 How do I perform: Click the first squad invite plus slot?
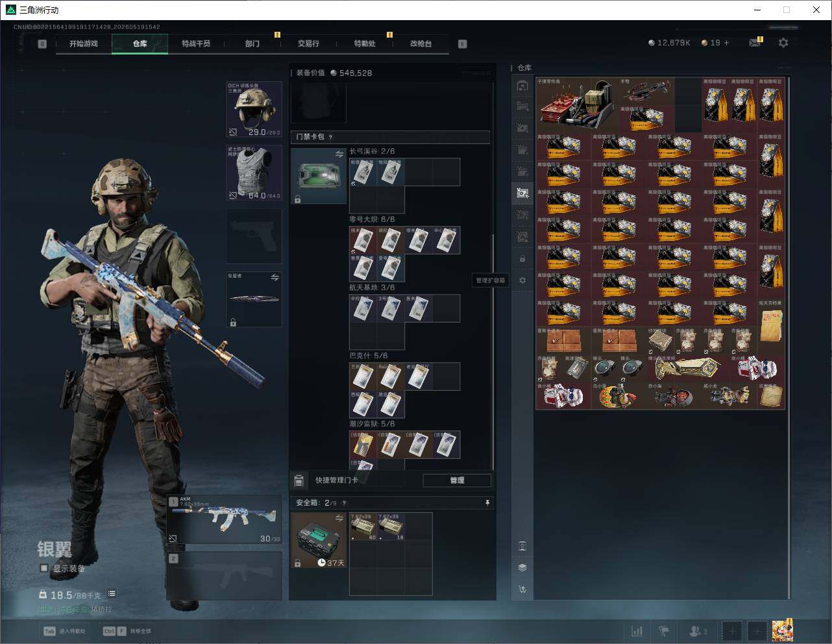click(x=731, y=631)
